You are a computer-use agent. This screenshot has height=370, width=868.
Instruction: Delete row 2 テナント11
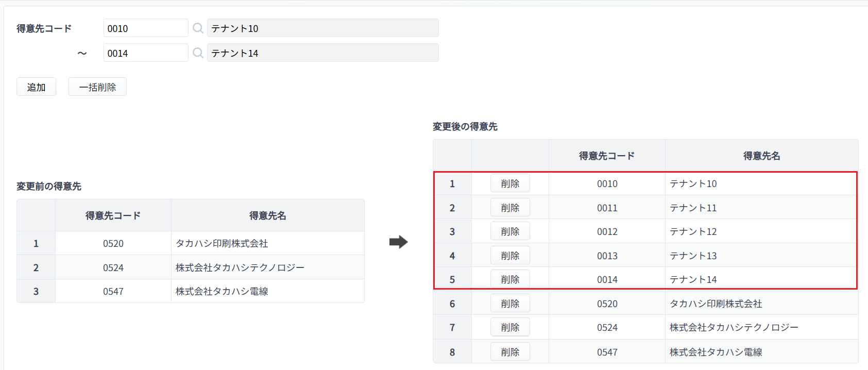510,208
